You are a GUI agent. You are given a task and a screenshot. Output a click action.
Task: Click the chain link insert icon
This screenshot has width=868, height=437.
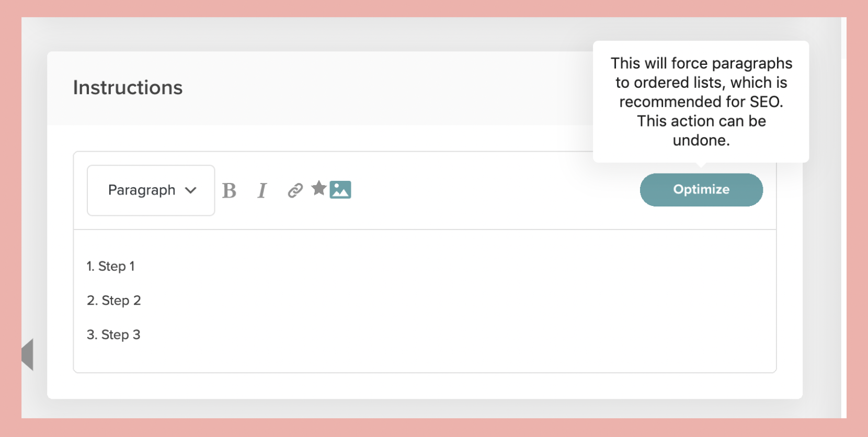coord(295,190)
